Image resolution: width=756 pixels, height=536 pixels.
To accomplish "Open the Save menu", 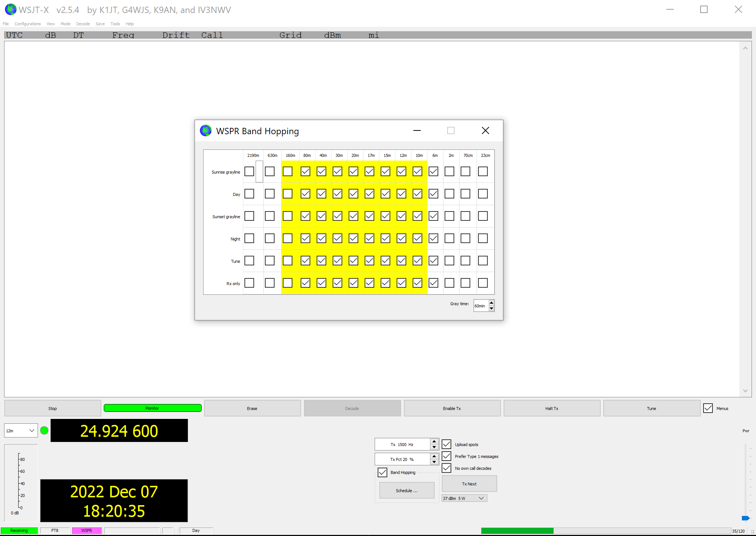I will (100, 24).
